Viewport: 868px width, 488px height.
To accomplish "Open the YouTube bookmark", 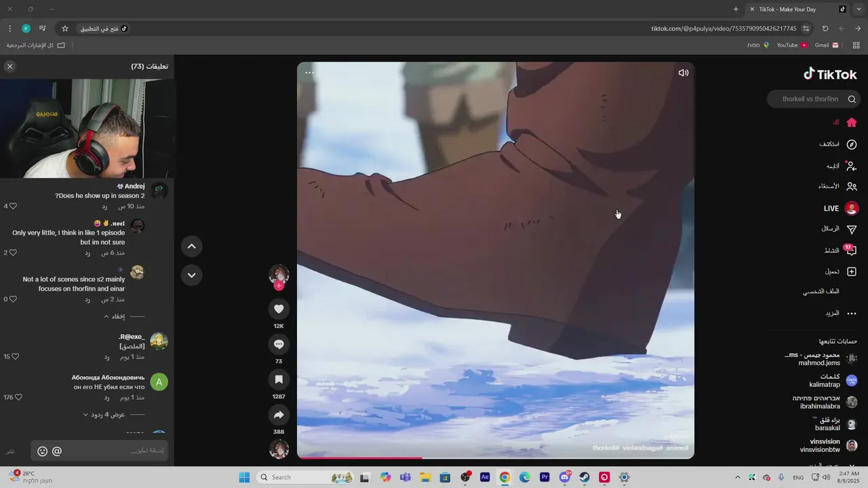I will coord(792,45).
